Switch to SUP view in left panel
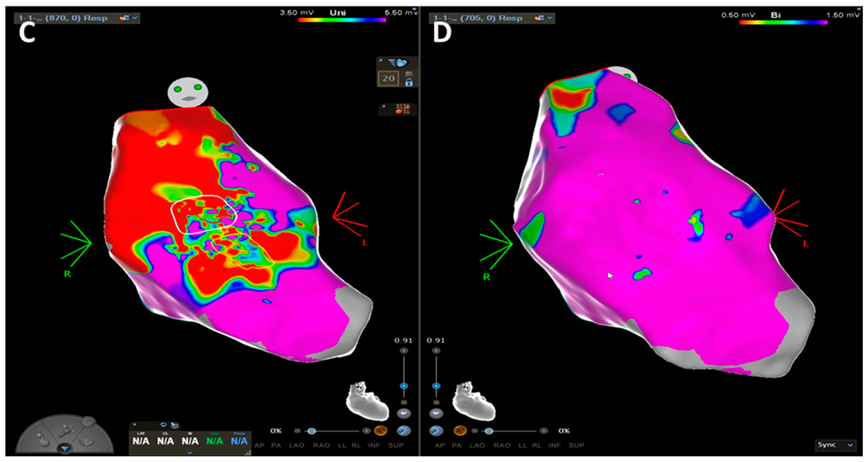 pyautogui.click(x=396, y=446)
